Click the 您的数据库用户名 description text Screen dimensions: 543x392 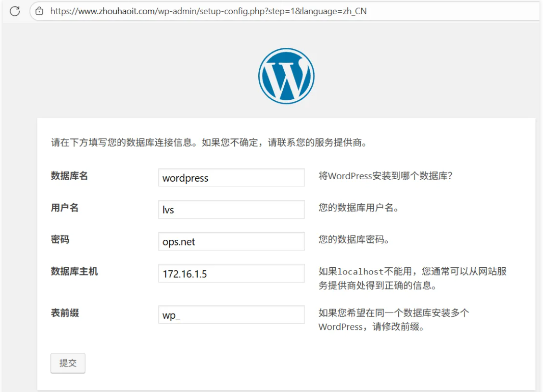[x=358, y=208]
